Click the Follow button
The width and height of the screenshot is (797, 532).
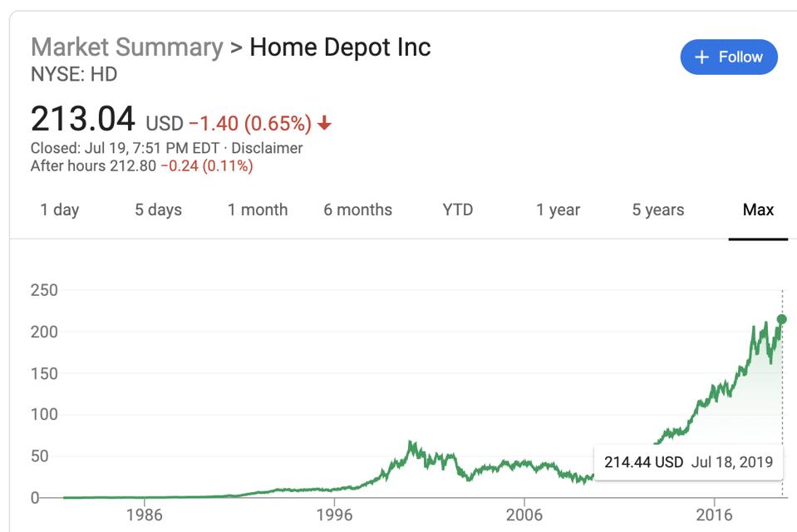pyautogui.click(x=729, y=57)
